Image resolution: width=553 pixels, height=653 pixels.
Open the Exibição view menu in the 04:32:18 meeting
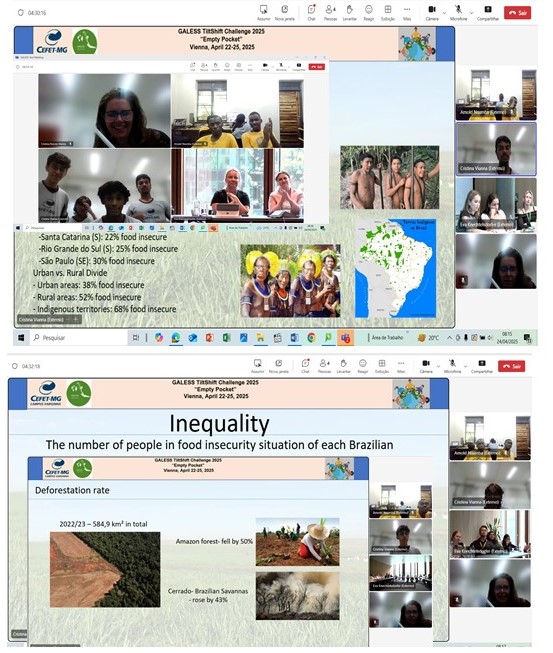[382, 366]
